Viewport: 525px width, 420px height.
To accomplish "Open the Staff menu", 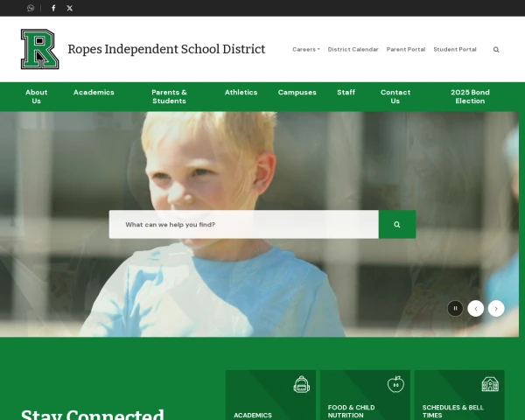I will pos(346,92).
